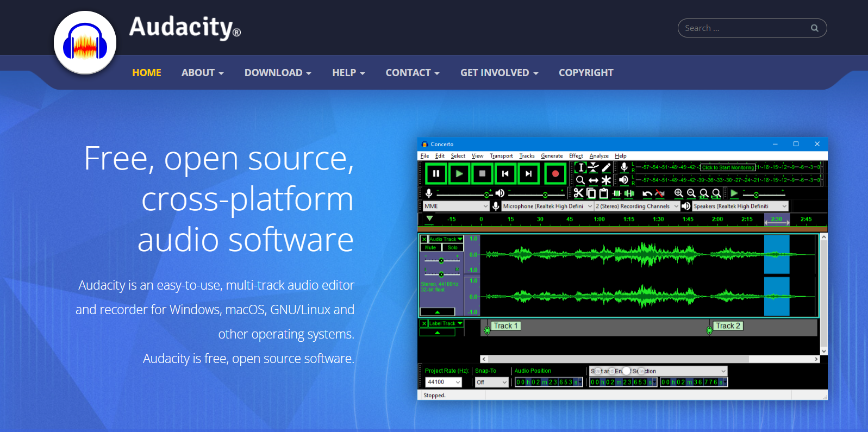Viewport: 868px width, 432px height.
Task: Expand the ABOUT website menu
Action: click(203, 73)
